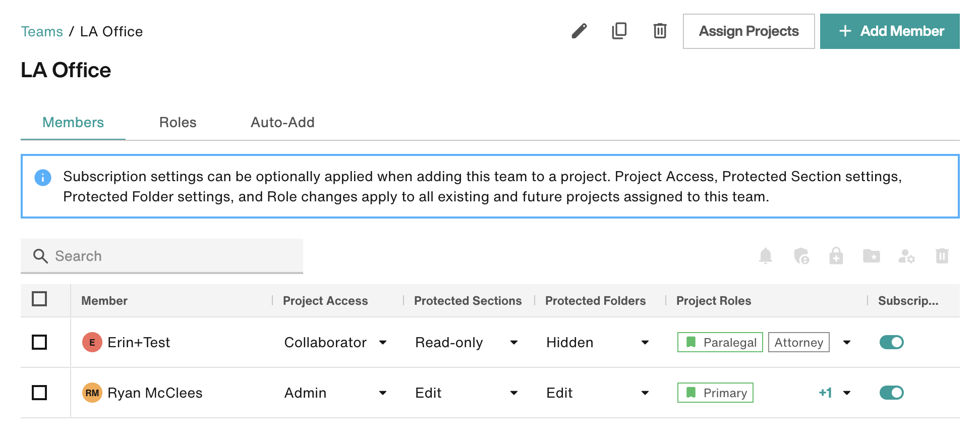Click the Assign Projects button

point(748,31)
